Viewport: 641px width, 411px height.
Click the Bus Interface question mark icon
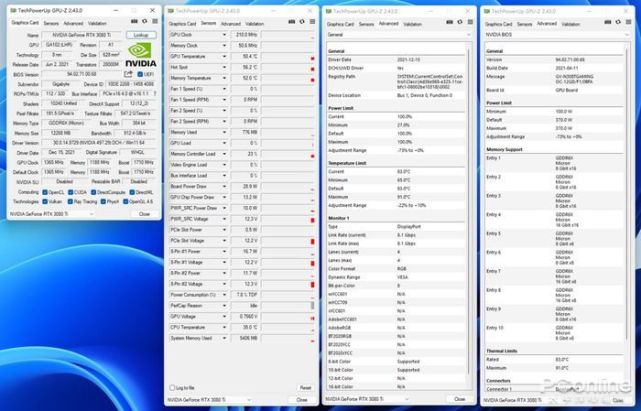155,94
